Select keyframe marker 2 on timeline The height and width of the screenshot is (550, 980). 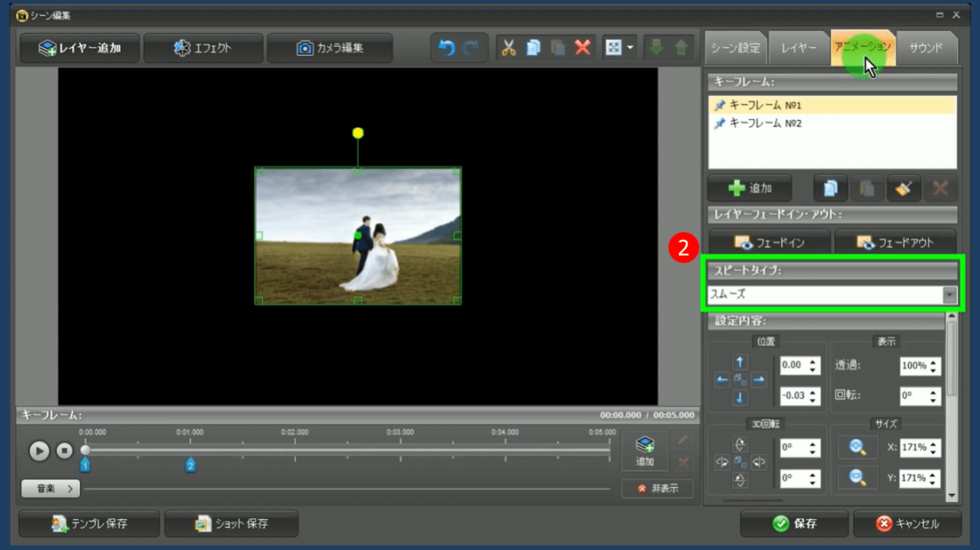[x=190, y=465]
